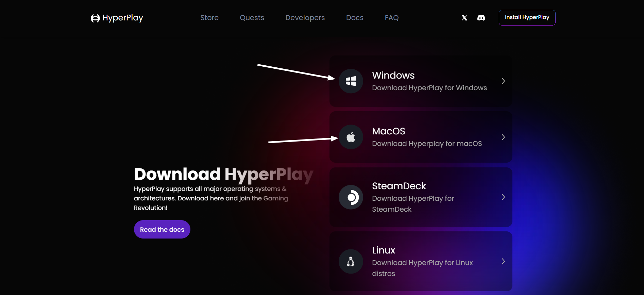
Task: Click the Windows logo icon
Action: [351, 81]
